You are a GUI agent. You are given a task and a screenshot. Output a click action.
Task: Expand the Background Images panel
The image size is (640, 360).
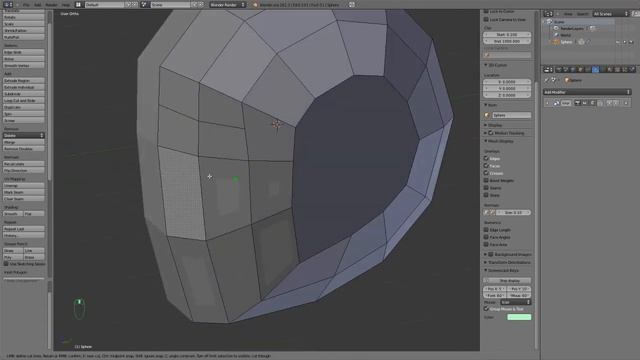point(486,254)
